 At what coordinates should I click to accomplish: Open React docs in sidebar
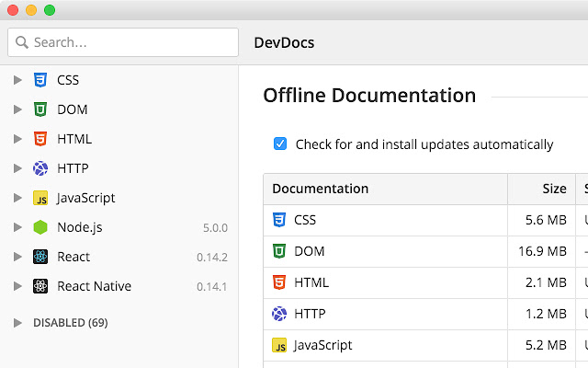(73, 257)
